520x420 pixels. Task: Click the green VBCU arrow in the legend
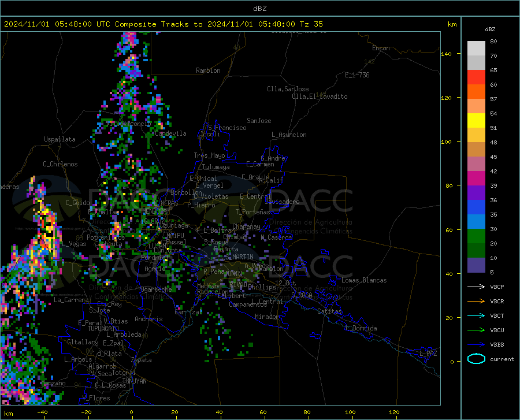(476, 330)
